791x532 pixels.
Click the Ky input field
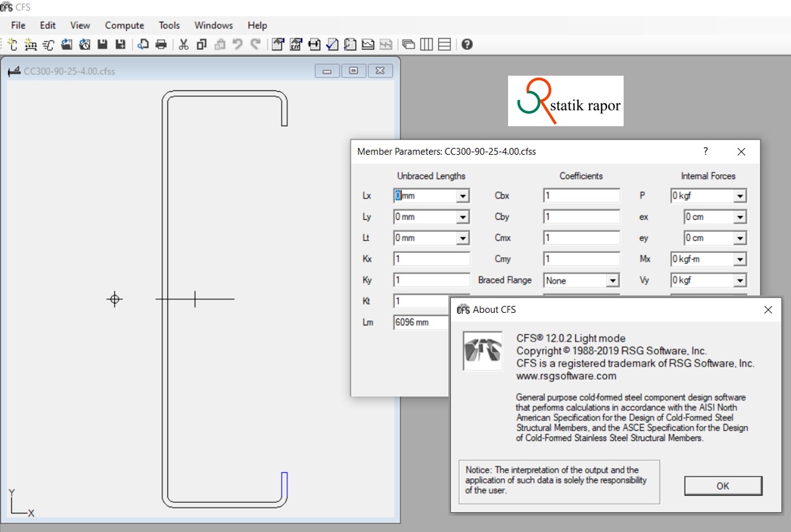point(431,280)
